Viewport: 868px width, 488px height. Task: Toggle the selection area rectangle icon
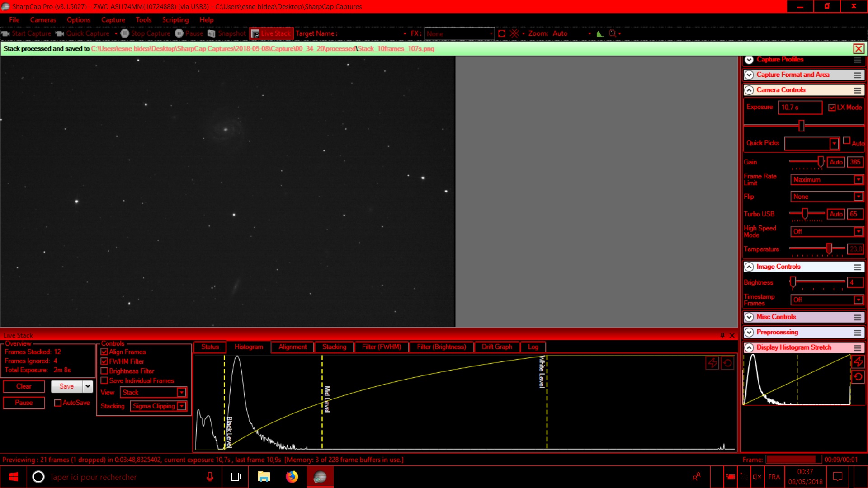(502, 33)
